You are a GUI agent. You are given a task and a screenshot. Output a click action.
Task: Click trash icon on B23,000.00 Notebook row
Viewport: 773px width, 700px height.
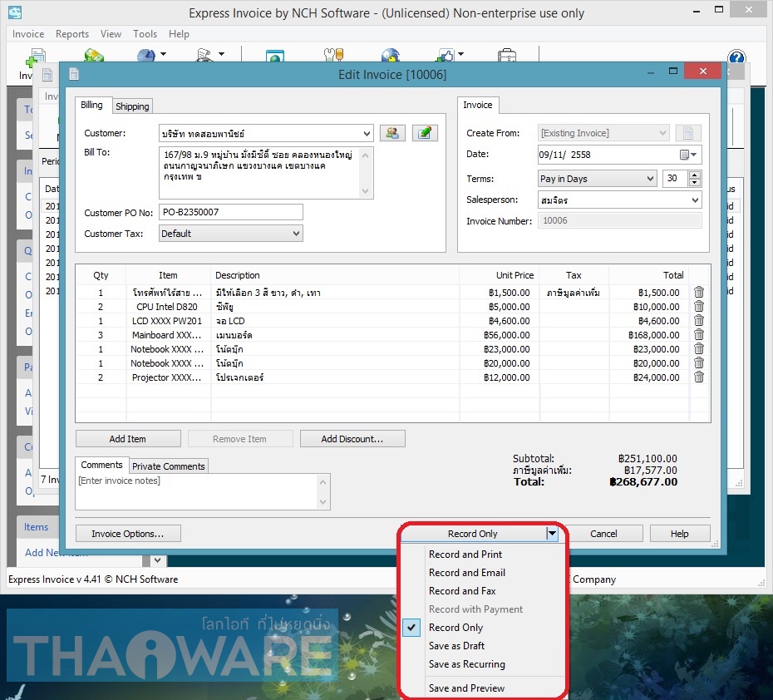[x=698, y=349]
